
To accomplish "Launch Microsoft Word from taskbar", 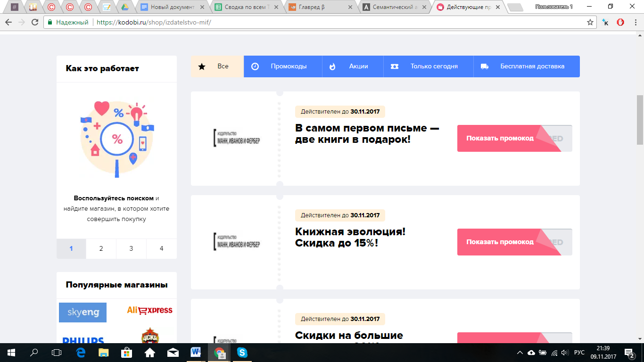I will pos(196,352).
